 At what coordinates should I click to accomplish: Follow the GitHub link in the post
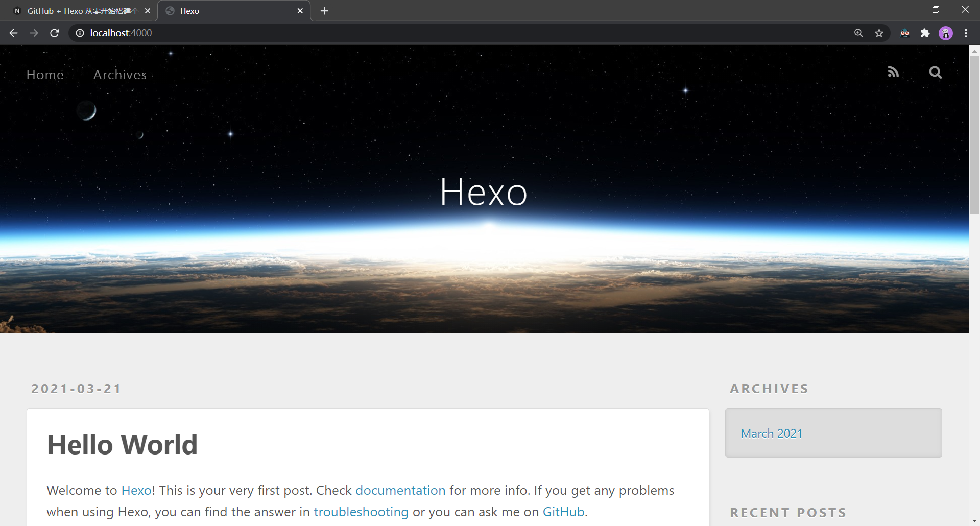click(x=563, y=512)
